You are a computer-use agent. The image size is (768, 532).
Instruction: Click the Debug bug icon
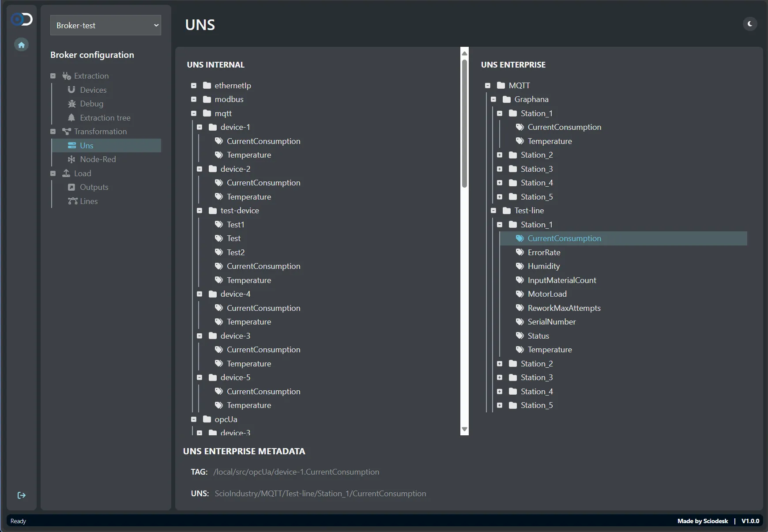click(x=72, y=104)
